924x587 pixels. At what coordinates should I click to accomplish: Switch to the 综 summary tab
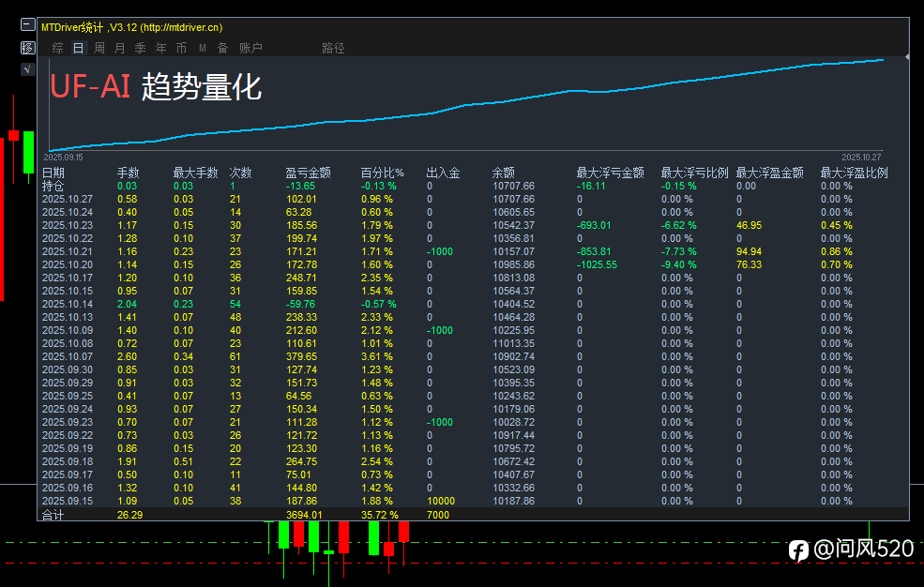click(58, 48)
